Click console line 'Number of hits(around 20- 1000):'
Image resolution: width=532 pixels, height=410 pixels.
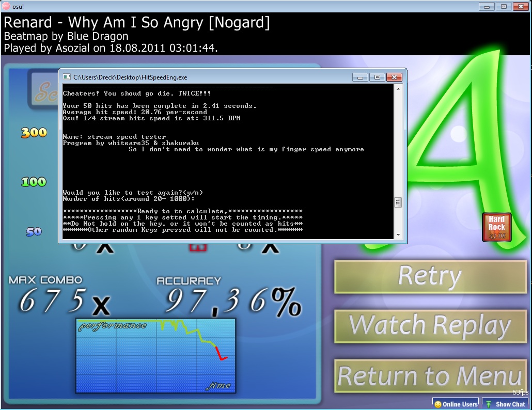pyautogui.click(x=129, y=199)
